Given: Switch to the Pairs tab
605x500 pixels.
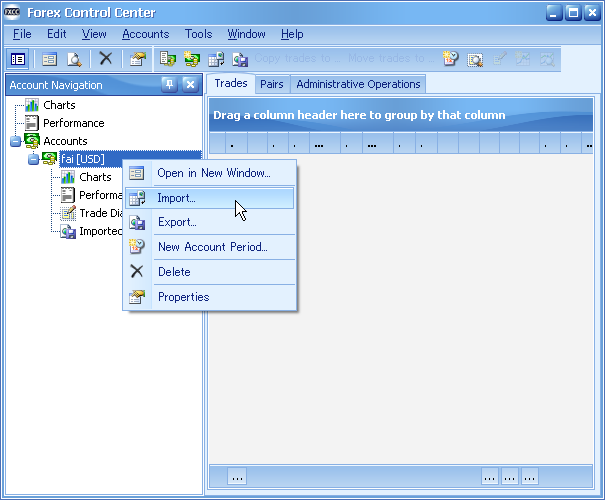Looking at the screenshot, I should point(272,84).
